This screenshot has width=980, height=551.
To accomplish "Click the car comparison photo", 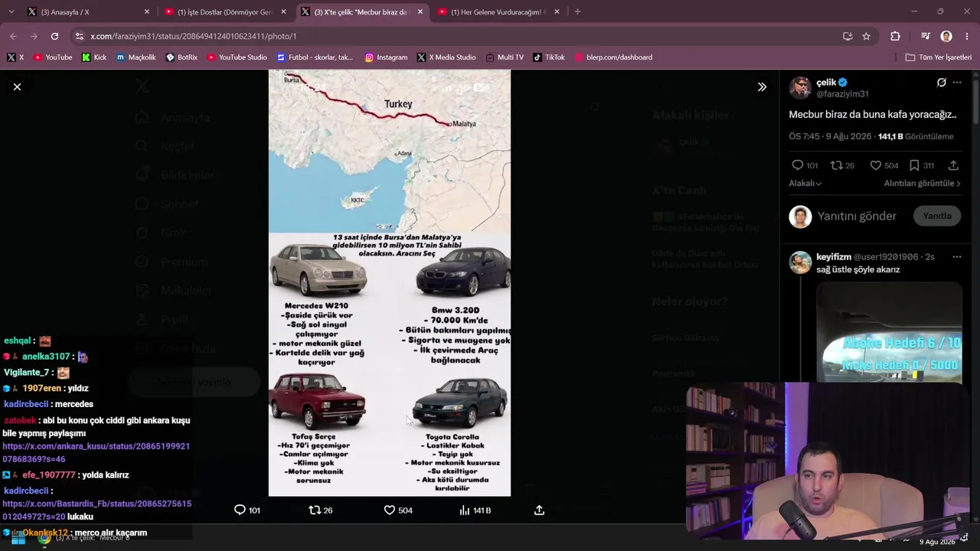I will click(x=389, y=283).
